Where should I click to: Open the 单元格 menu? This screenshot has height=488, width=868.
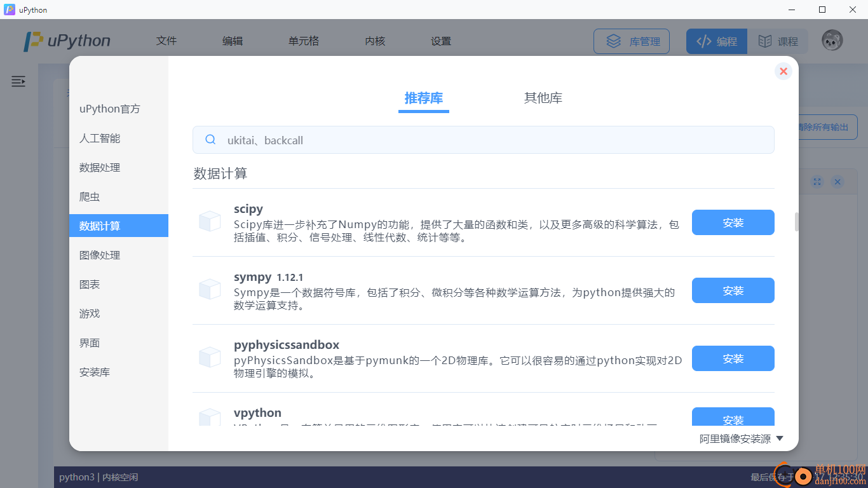304,41
